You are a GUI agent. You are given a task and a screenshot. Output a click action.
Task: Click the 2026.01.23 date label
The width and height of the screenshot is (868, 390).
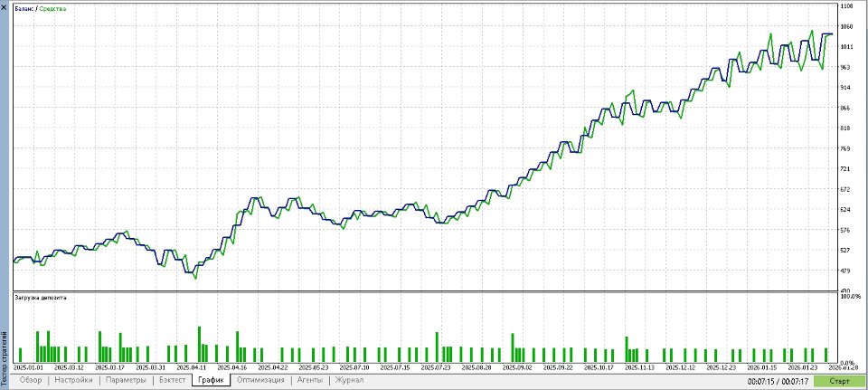point(803,367)
